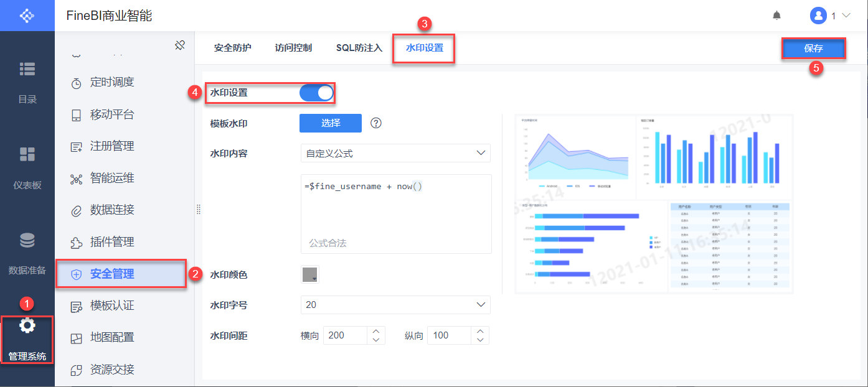This screenshot has height=387, width=868.
Task: Click the 模板水印 help question icon
Action: pos(375,123)
